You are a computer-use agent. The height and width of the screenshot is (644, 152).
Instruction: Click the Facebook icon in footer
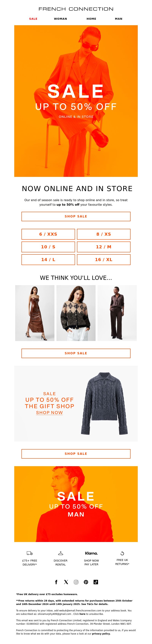click(56, 582)
